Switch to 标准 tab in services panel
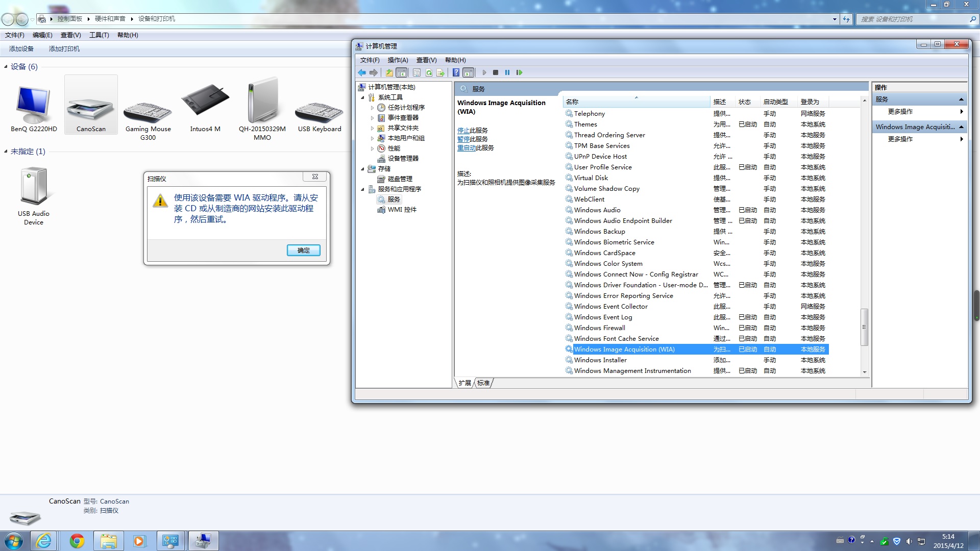This screenshot has width=980, height=551. coord(483,383)
